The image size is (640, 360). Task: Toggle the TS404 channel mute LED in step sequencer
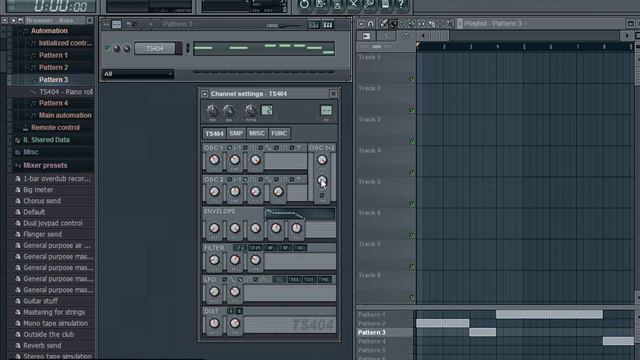(107, 48)
